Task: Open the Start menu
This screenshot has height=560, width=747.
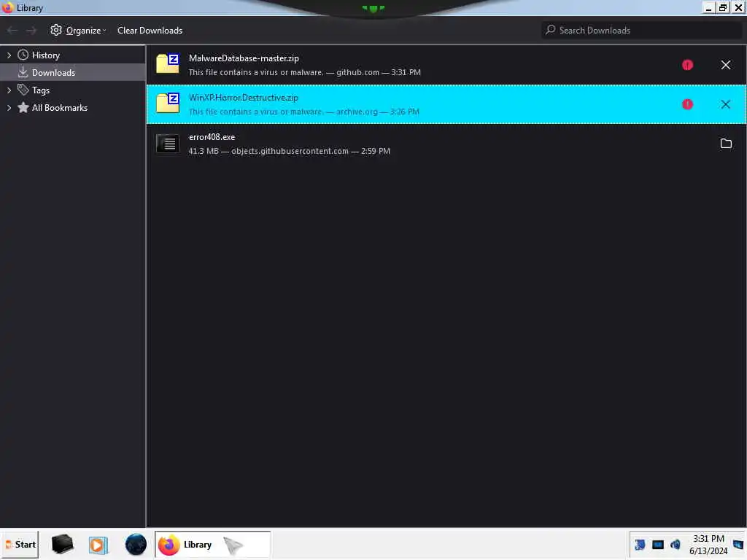Action: pos(20,544)
